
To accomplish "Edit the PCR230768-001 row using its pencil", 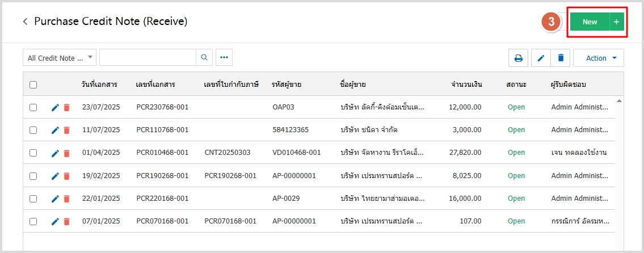I will click(55, 107).
